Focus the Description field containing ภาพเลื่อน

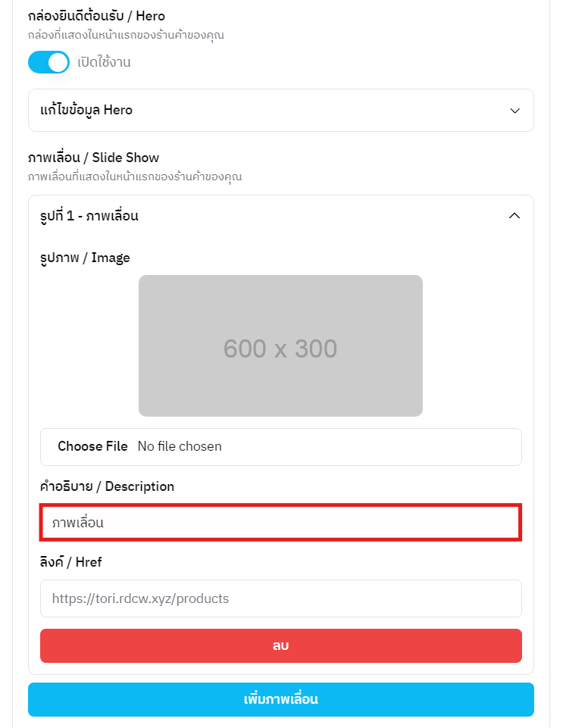[280, 523]
